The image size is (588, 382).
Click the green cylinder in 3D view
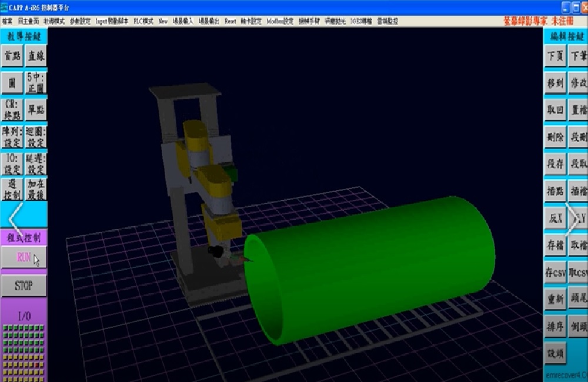point(369,270)
